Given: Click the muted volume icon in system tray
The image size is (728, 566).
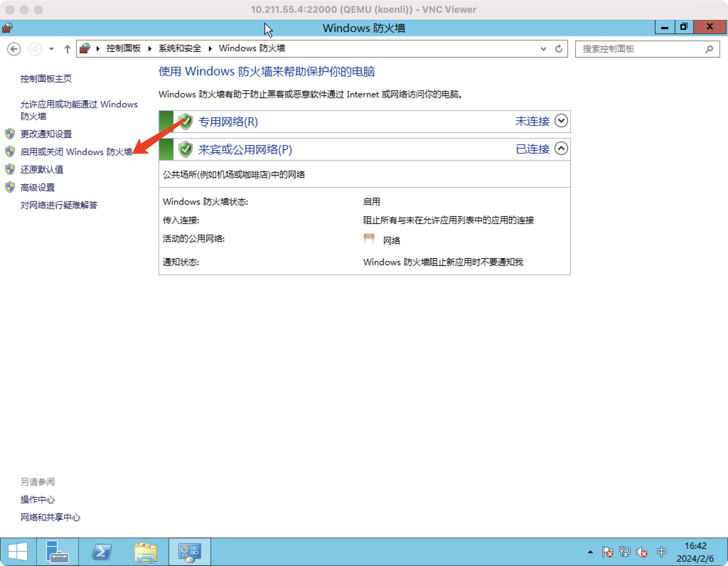Looking at the screenshot, I should coord(642,552).
